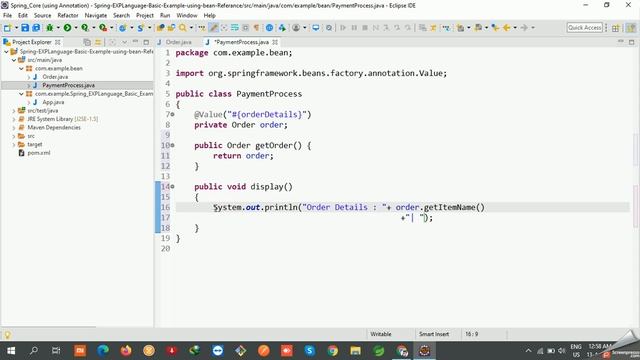Click the Save All toolbar icon

pos(36,28)
